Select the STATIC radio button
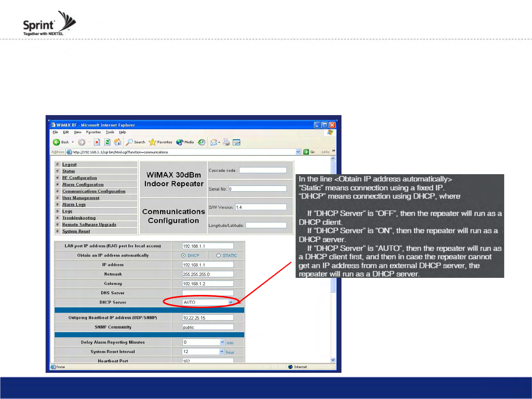Image resolution: width=532 pixels, height=399 pixels. coord(219,255)
